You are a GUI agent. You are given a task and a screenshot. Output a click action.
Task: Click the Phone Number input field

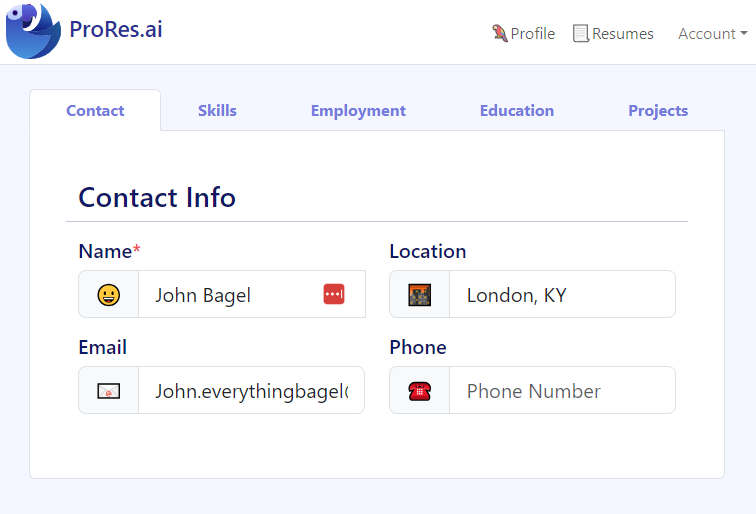(x=562, y=391)
